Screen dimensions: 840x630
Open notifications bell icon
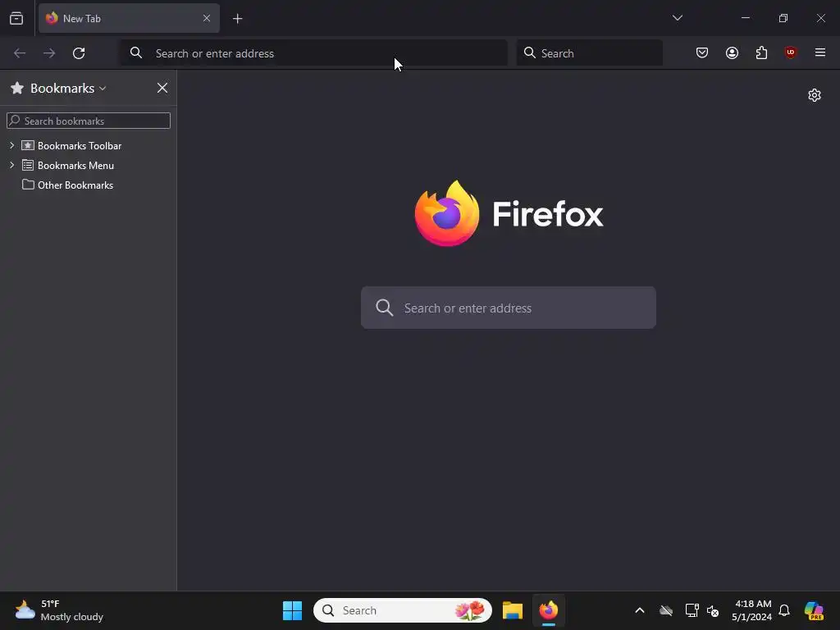tap(784, 610)
